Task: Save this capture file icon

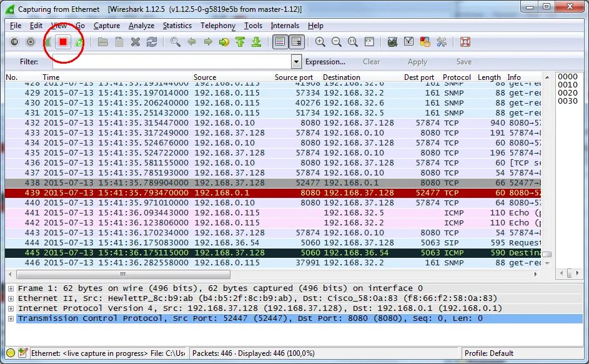Action: 119,42
